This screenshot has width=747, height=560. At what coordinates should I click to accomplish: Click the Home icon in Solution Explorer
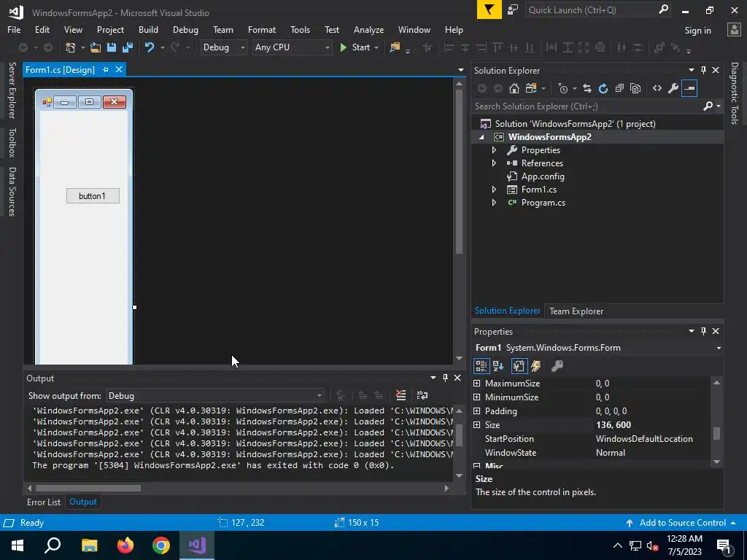click(514, 88)
